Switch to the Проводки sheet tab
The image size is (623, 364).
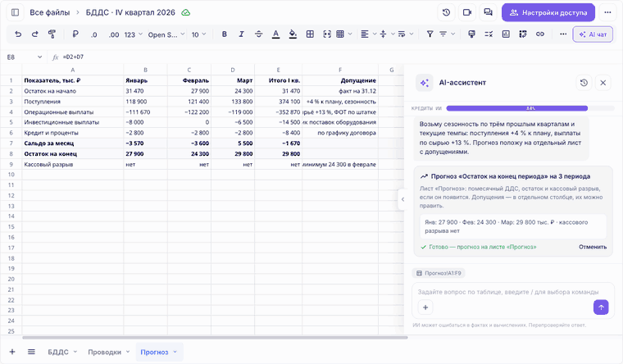(109, 352)
